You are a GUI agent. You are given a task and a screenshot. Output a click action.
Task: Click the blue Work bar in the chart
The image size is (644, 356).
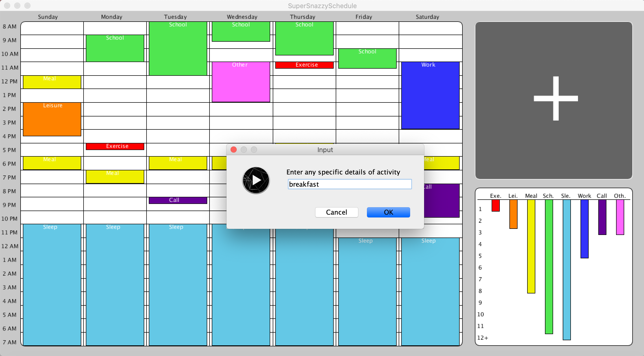[584, 229]
